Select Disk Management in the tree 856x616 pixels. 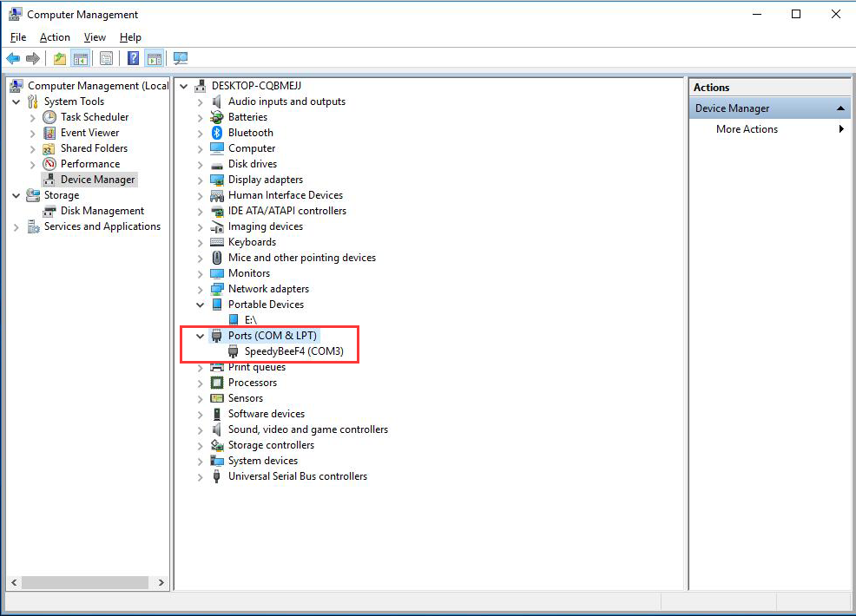point(102,211)
